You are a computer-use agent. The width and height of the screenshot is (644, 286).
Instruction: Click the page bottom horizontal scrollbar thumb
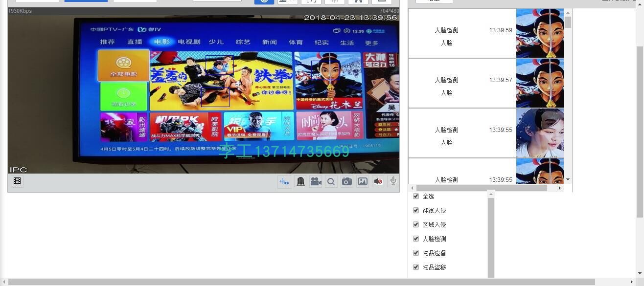[x=302, y=282]
